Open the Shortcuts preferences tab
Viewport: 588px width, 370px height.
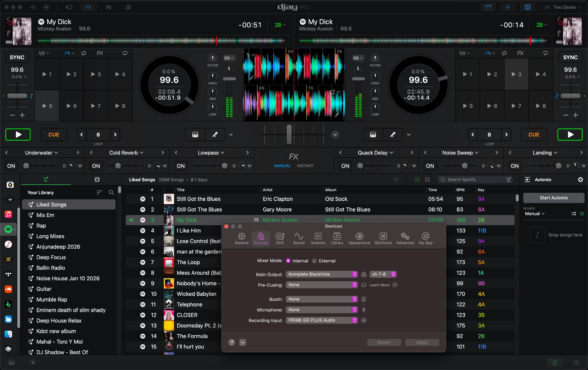coord(383,239)
